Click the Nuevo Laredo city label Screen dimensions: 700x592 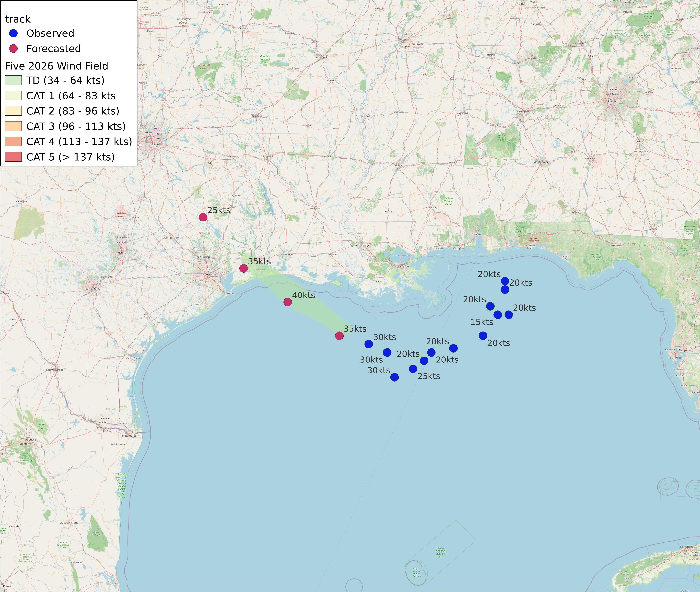55,370
